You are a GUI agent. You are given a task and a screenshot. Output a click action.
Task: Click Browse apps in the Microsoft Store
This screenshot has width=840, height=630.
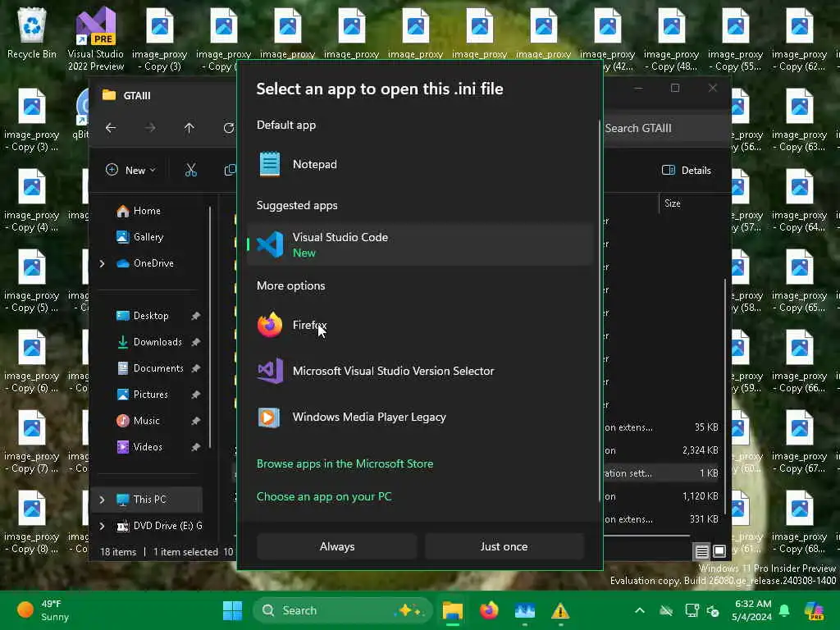pos(345,464)
